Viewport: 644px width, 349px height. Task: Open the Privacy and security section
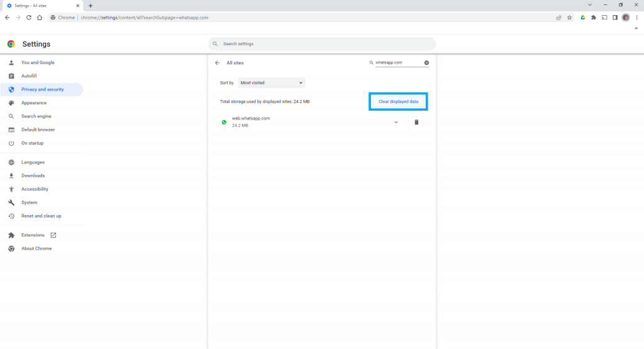[x=42, y=89]
